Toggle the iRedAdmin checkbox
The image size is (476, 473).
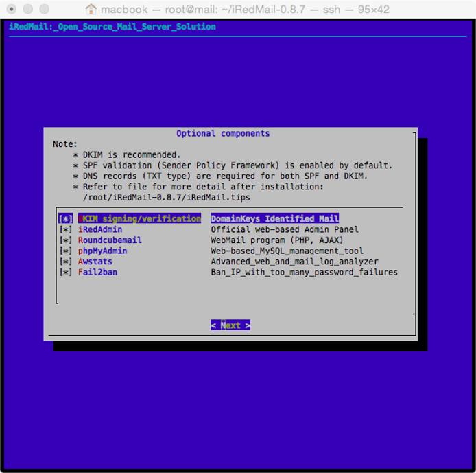pyautogui.click(x=66, y=230)
